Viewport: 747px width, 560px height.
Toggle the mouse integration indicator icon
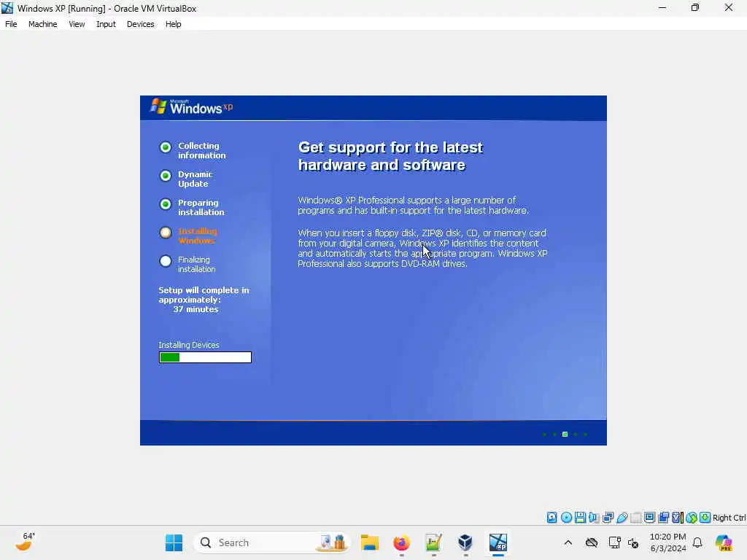pyautogui.click(x=692, y=518)
